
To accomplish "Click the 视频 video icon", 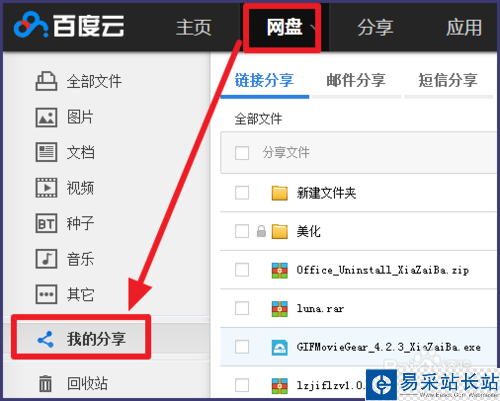I will click(x=46, y=188).
